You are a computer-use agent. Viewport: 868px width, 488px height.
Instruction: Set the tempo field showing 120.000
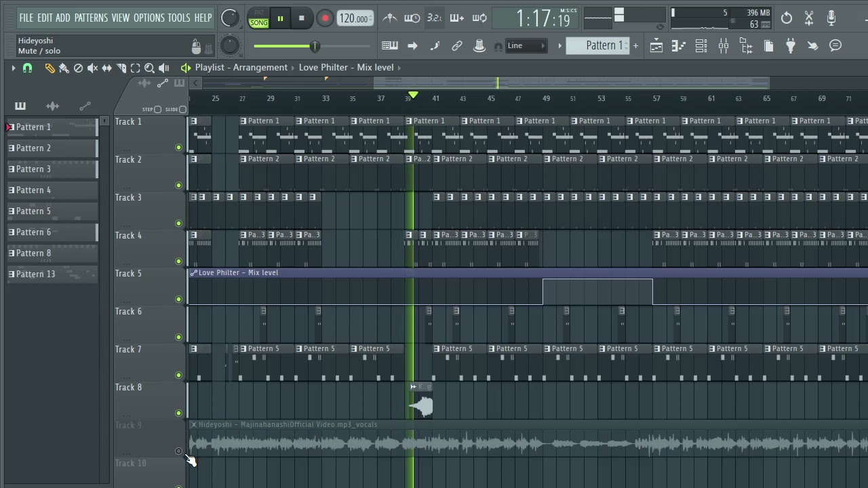point(355,18)
